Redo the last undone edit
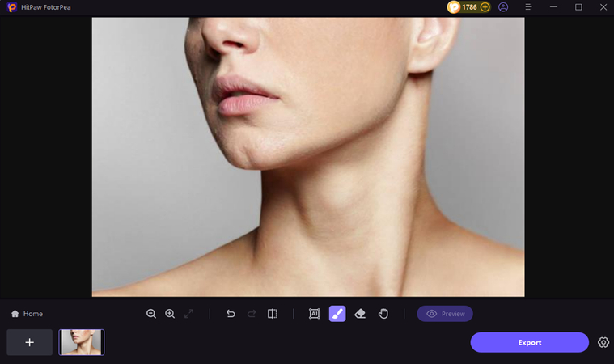This screenshot has height=364, width=614. (x=252, y=314)
